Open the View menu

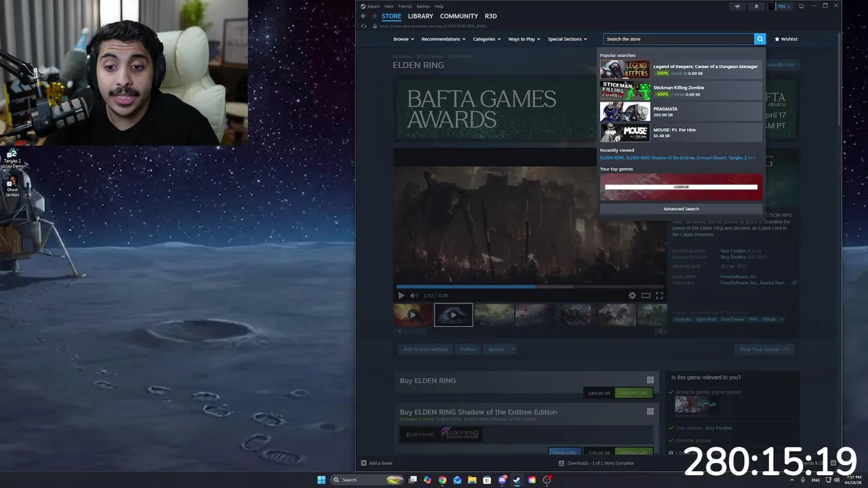(x=389, y=6)
